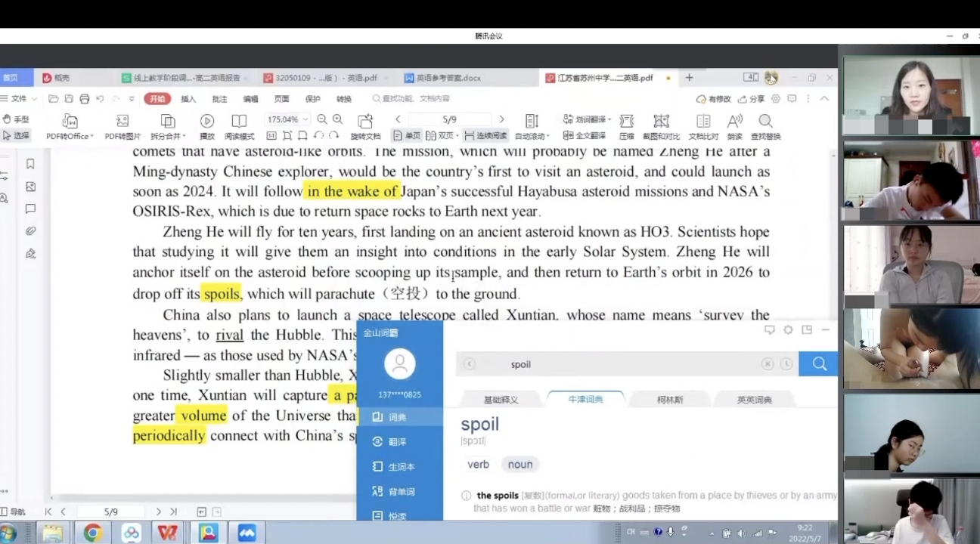Click the save icon in quick toolbar
This screenshot has width=980, height=544.
69,99
